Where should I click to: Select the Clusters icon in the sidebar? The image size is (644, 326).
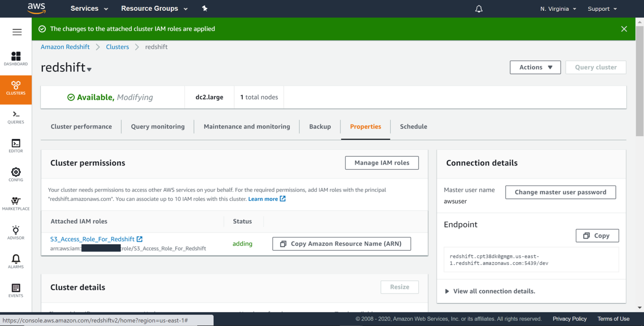pos(16,88)
